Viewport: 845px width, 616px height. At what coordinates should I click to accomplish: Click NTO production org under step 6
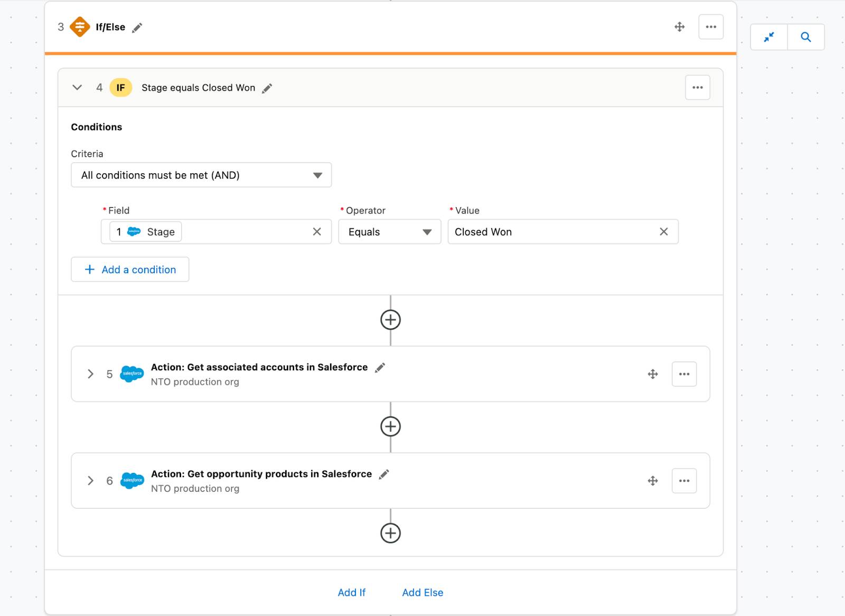[195, 489]
